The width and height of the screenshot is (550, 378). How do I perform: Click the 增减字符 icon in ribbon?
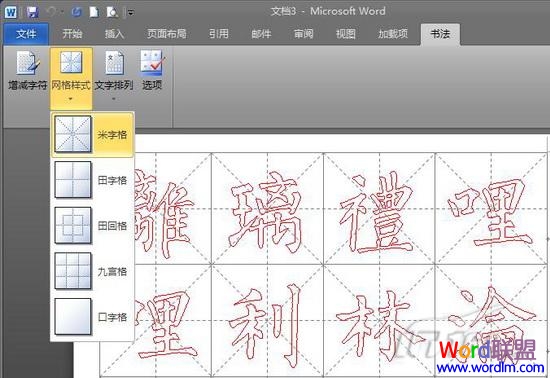27,63
